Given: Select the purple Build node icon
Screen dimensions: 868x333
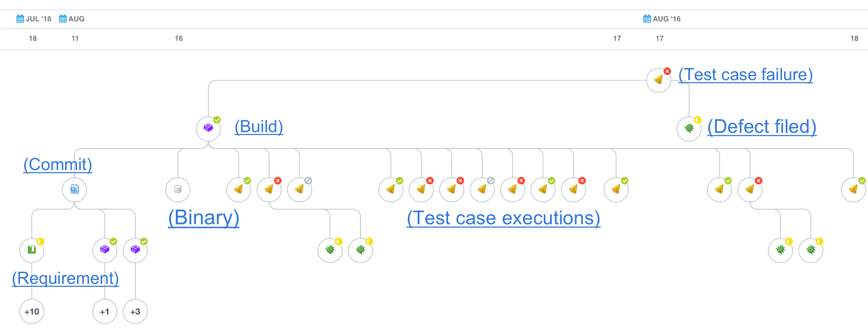Looking at the screenshot, I should point(208,129).
